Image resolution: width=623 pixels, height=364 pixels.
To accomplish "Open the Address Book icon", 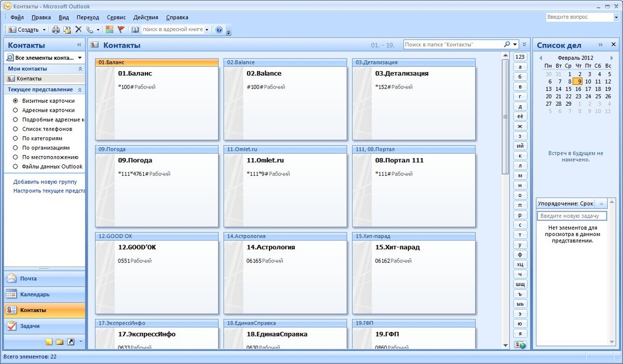I will coord(136,30).
